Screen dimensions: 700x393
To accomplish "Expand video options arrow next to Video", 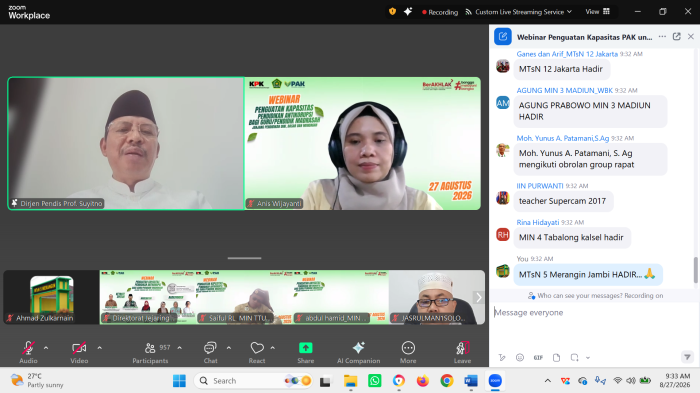I will tap(100, 348).
